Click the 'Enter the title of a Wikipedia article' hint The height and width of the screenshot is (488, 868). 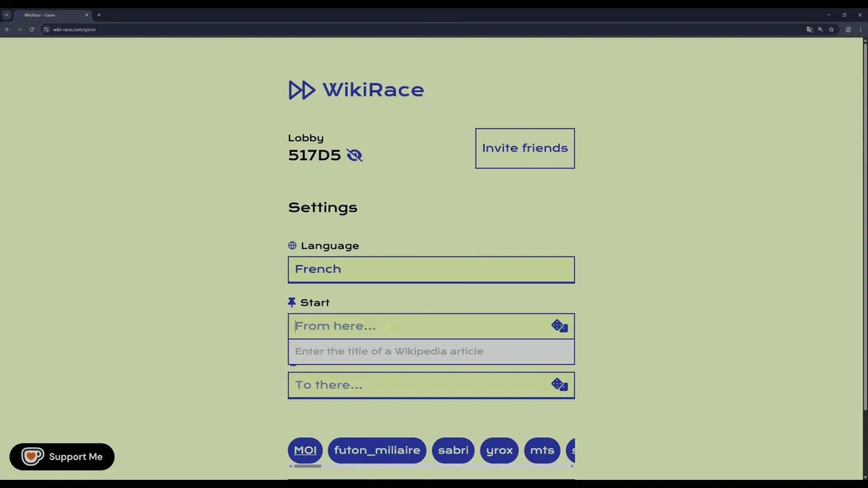click(389, 351)
